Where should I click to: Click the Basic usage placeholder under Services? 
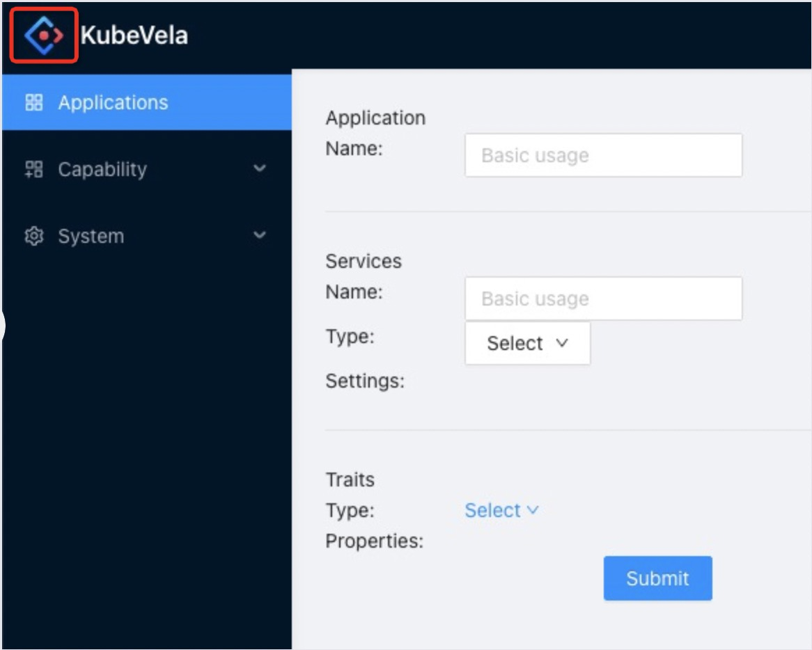pyautogui.click(x=535, y=298)
